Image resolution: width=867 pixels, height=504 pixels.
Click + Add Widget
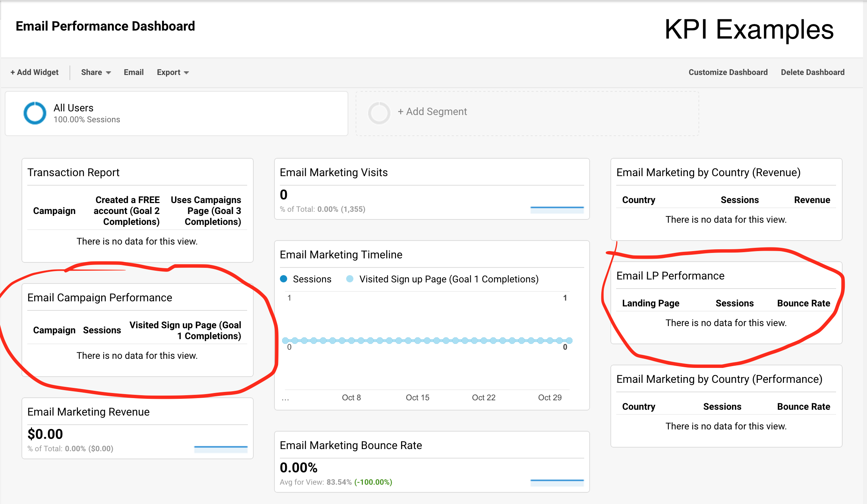click(35, 72)
